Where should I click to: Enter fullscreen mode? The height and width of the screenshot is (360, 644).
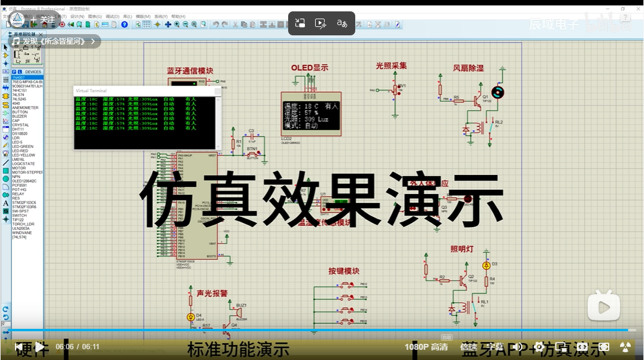pyautogui.click(x=604, y=347)
